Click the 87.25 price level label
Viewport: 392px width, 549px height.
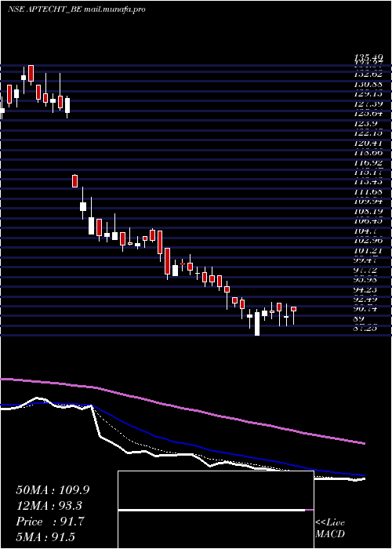[365, 329]
